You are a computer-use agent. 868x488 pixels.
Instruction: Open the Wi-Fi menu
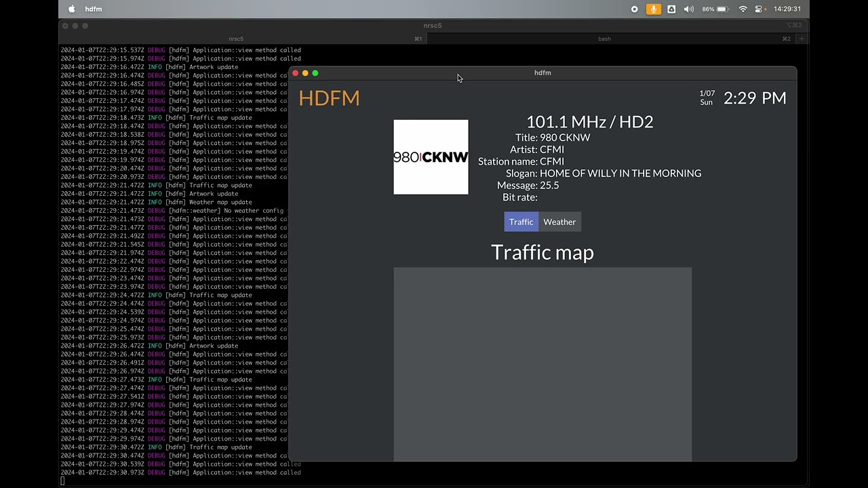pyautogui.click(x=743, y=9)
